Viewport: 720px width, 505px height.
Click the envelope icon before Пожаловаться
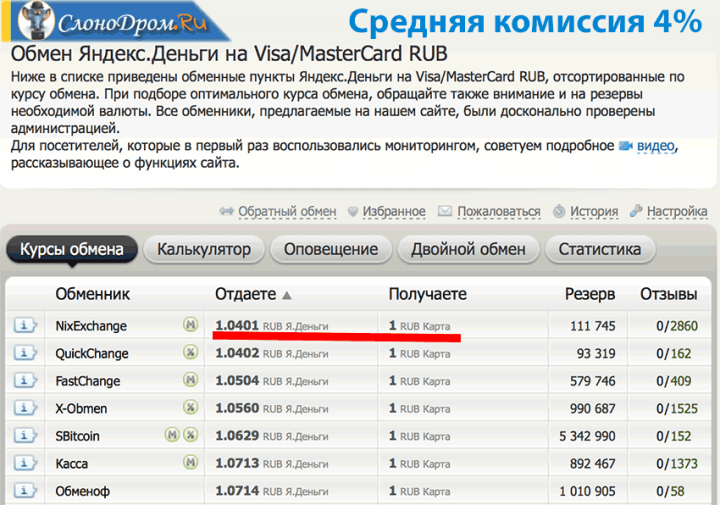tap(444, 211)
